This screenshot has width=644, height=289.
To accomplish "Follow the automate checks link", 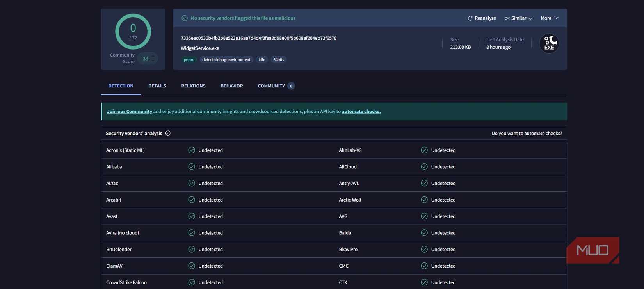I will (361, 112).
